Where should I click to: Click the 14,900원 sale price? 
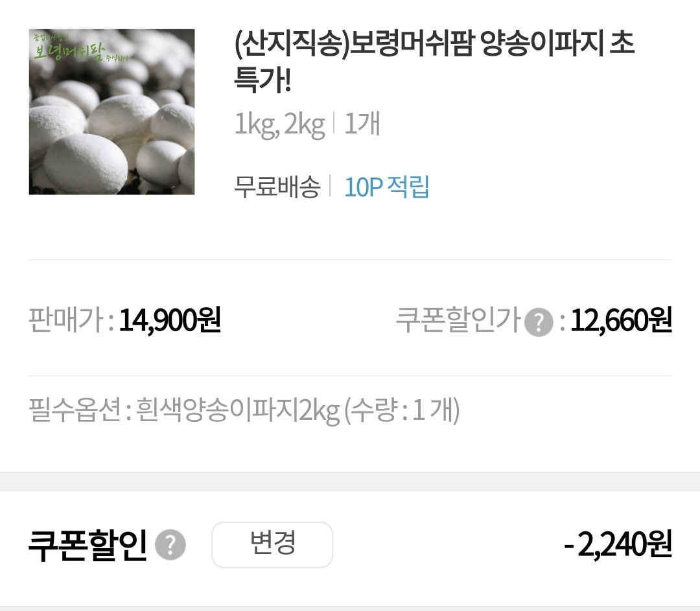pos(170,320)
